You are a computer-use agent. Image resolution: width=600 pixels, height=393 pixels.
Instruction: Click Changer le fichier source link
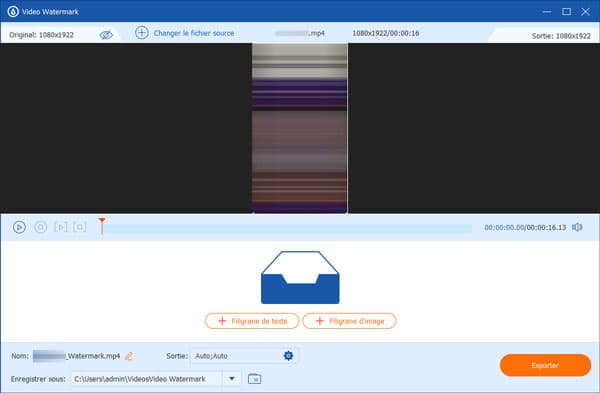(x=194, y=33)
